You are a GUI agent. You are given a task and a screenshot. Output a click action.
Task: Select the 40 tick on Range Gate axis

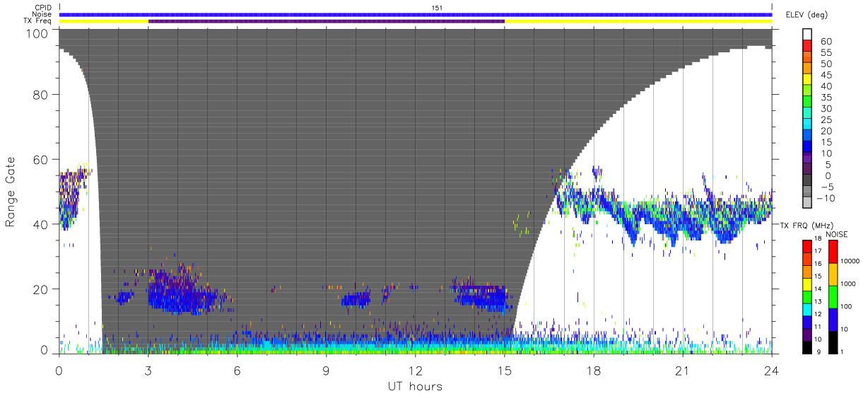tap(40, 224)
